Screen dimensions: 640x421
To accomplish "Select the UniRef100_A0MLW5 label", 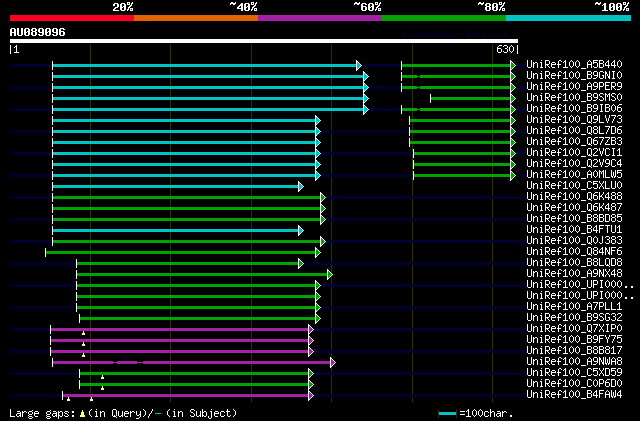I will tap(574, 174).
